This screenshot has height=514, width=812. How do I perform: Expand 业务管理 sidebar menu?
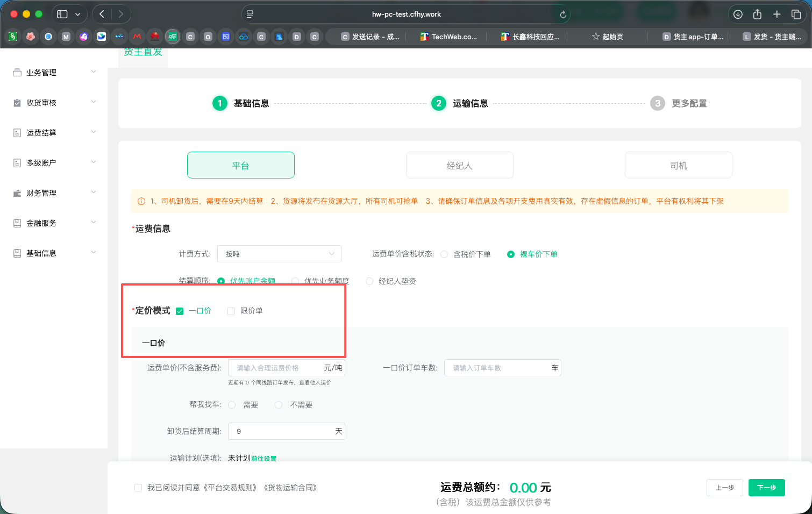tap(94, 72)
